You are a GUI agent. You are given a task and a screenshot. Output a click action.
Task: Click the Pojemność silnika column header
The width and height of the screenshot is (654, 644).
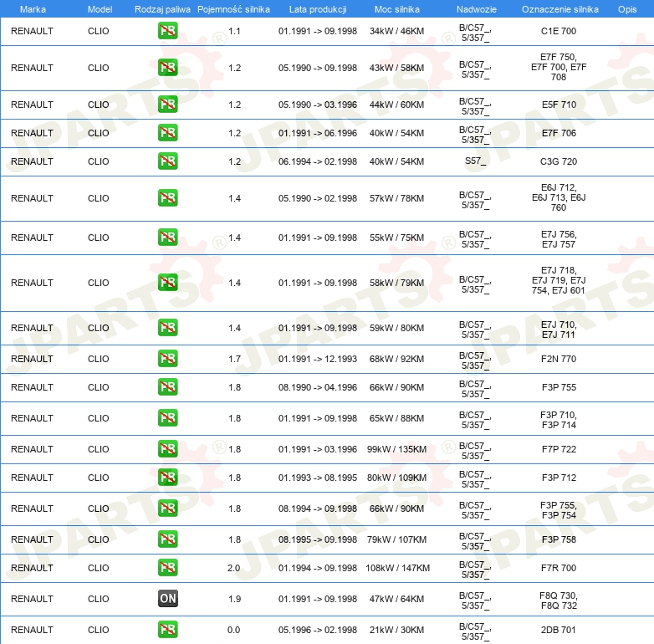233,9
